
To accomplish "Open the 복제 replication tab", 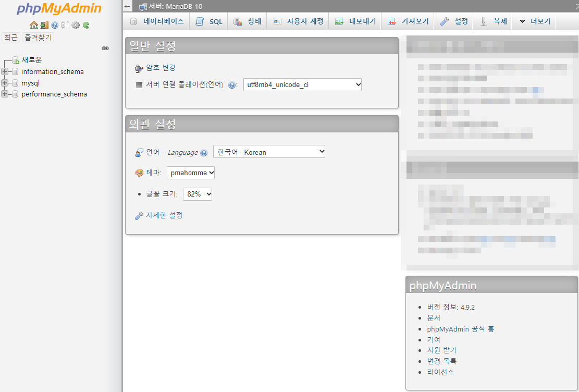I will click(493, 21).
